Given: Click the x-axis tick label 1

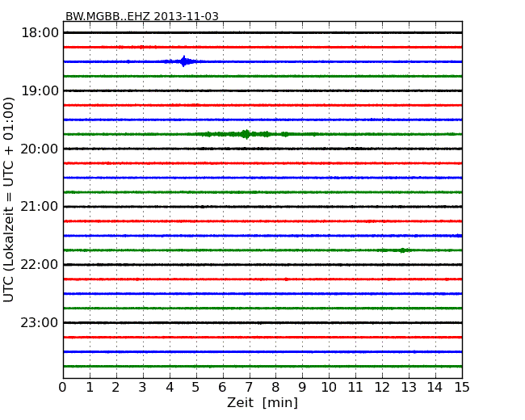Looking at the screenshot, I should tap(90, 388).
